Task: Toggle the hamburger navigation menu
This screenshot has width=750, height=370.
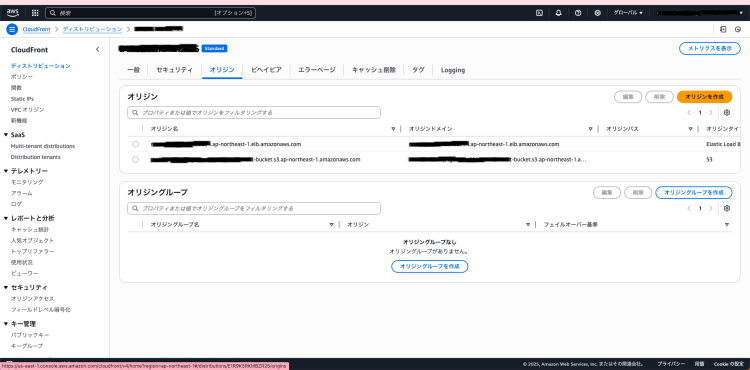Action: [12, 29]
